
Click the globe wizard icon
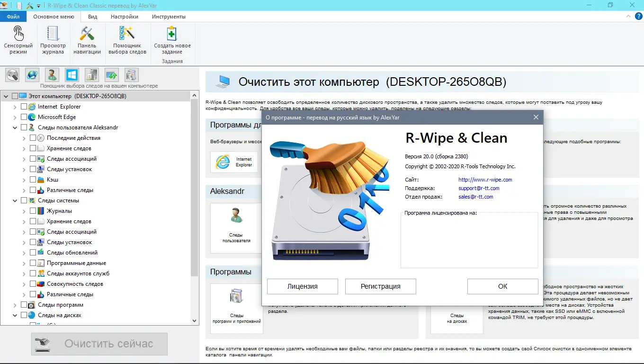point(32,75)
